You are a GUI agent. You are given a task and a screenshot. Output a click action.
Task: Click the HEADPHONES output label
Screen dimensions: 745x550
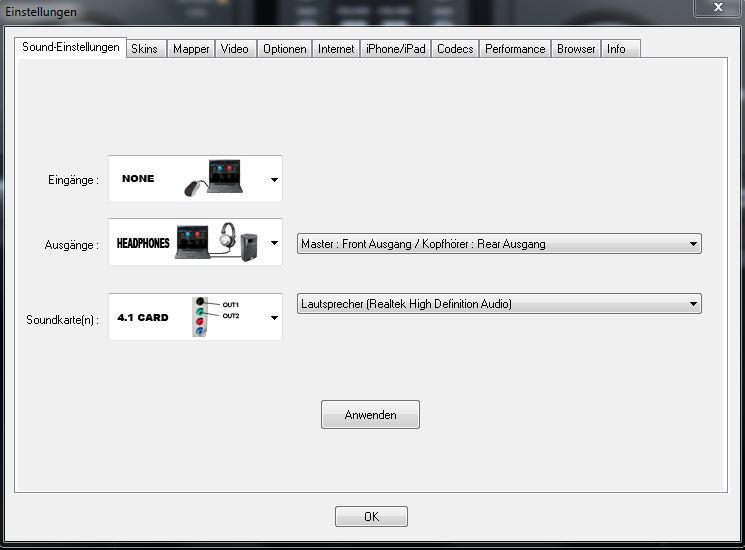click(143, 243)
